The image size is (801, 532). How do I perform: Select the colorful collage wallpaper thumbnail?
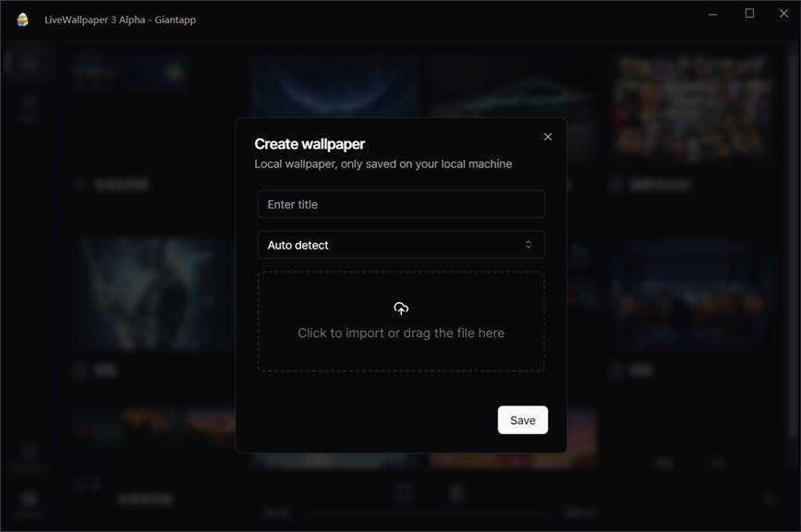click(x=691, y=106)
